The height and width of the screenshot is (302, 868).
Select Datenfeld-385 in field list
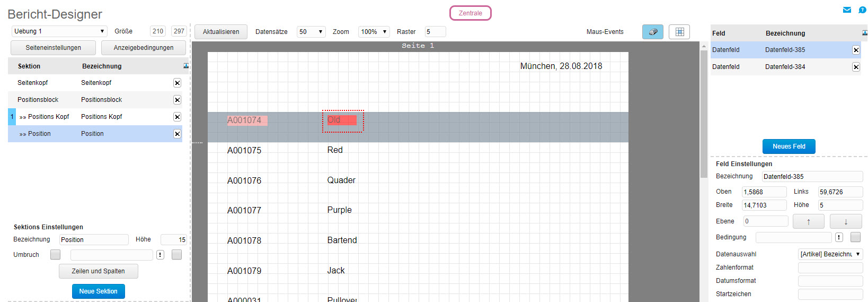[x=786, y=50]
